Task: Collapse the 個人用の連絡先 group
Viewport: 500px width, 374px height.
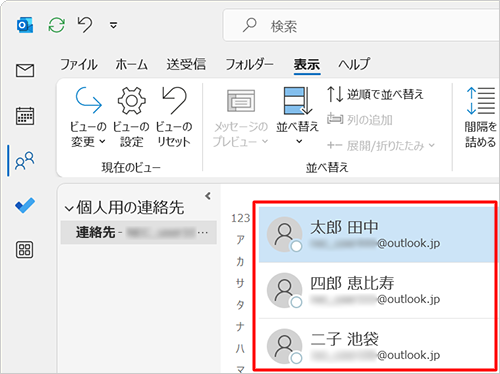Action: 69,209
